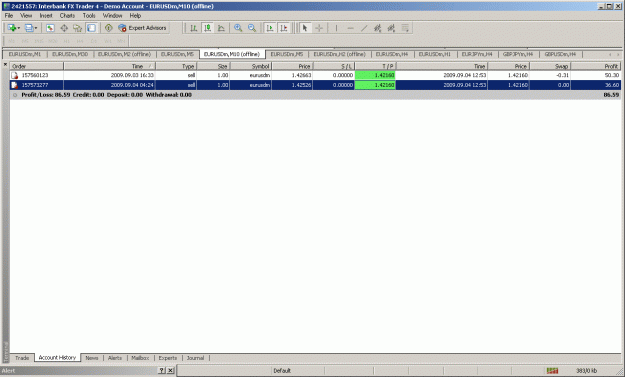Toggle the Data Window crosshair-target icon
The height and width of the screenshot is (377, 625).
point(64,28)
